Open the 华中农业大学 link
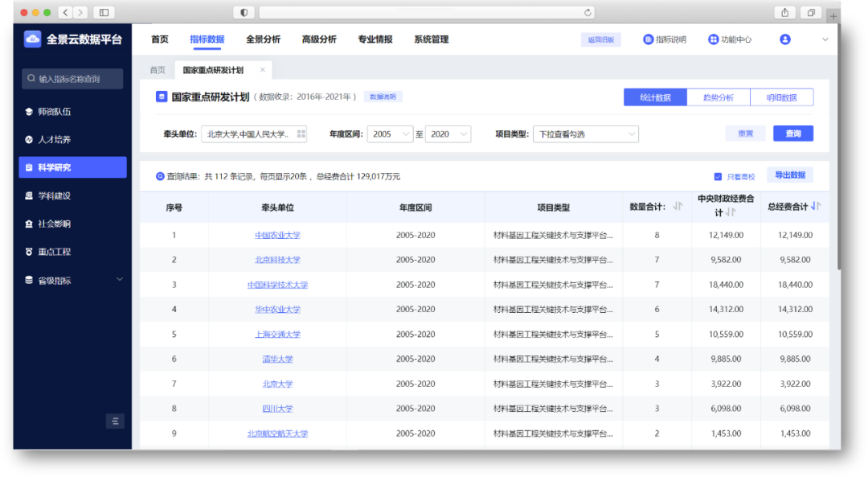Image resolution: width=868 pixels, height=477 pixels. [277, 310]
